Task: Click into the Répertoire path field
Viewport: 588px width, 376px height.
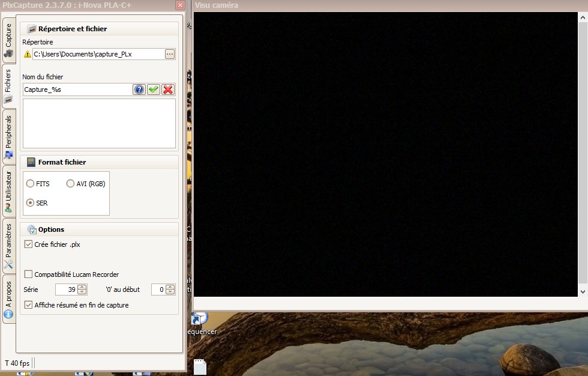Action: [98, 54]
